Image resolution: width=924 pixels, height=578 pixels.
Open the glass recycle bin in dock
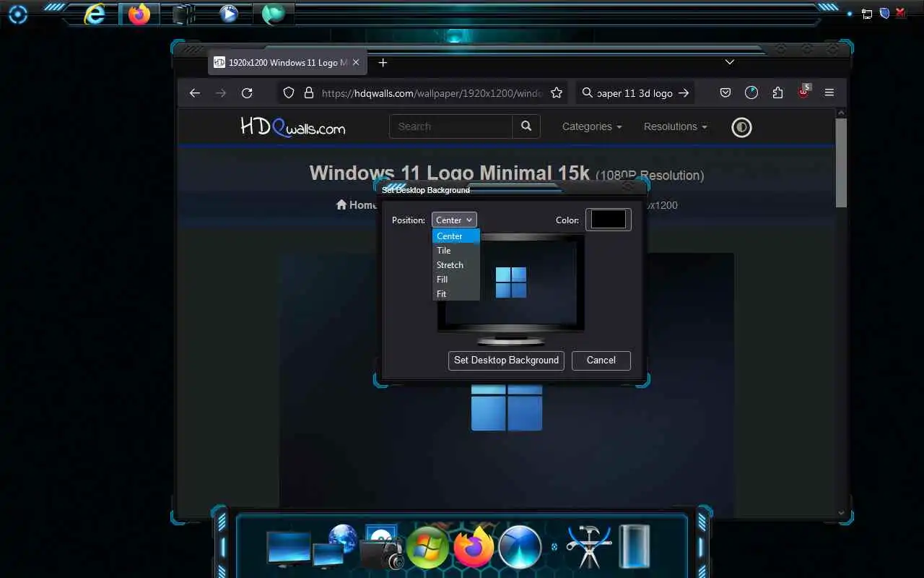pyautogui.click(x=635, y=547)
